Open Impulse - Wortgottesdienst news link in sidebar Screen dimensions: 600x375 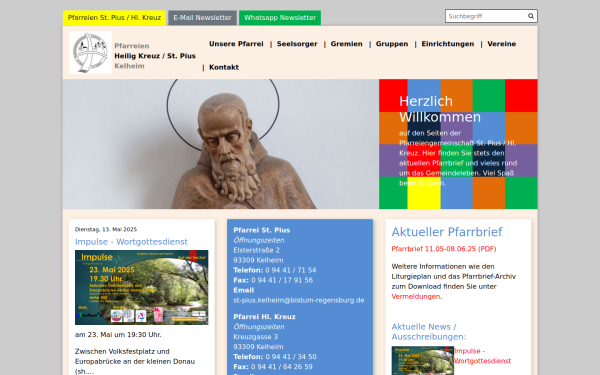pos(482,356)
